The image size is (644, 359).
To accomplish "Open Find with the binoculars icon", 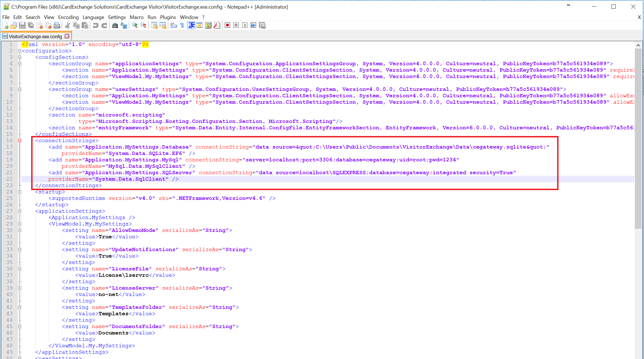I will pos(115,26).
